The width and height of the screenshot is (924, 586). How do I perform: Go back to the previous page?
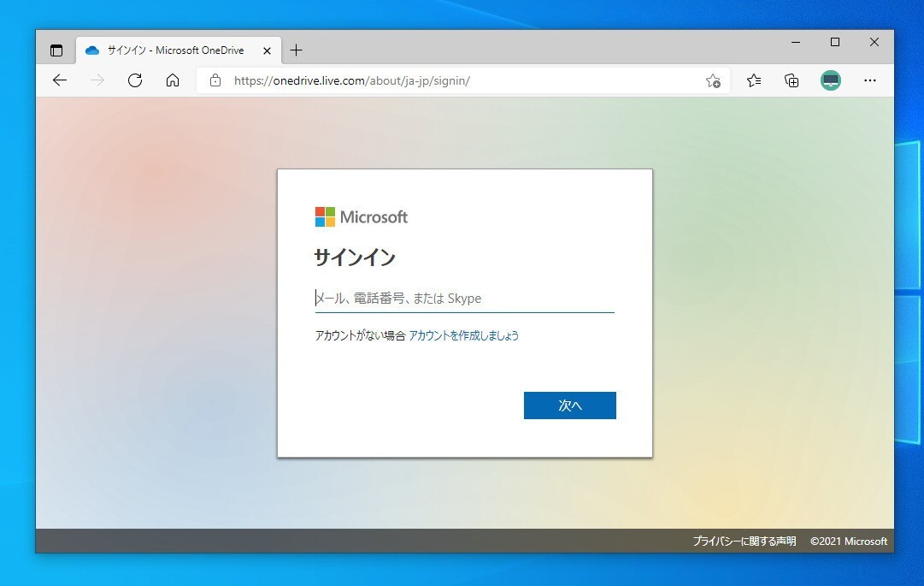pos(60,80)
